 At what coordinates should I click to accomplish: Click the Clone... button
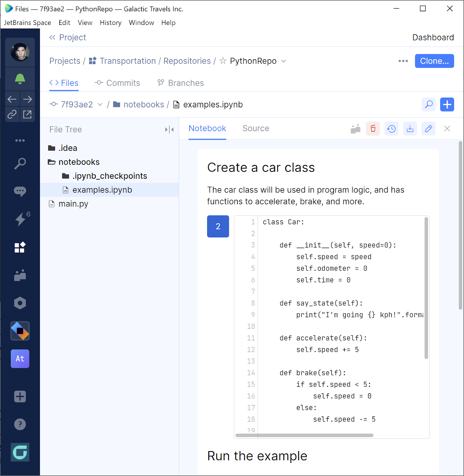tap(434, 61)
